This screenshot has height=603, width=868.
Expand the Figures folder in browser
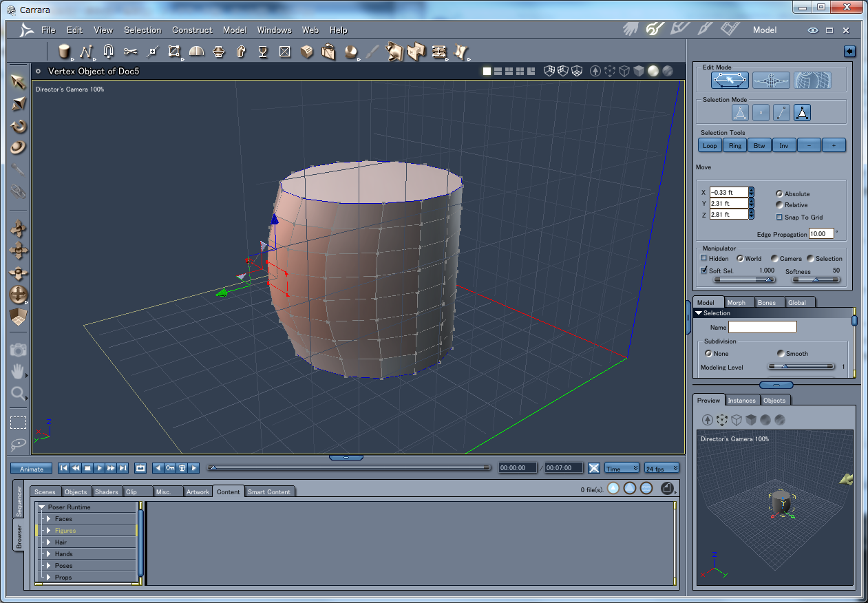48,531
